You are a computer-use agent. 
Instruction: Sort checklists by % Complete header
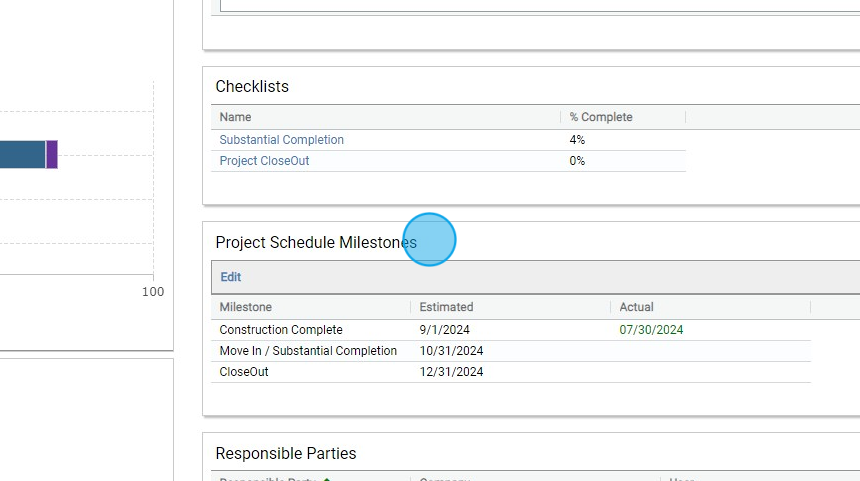601,117
